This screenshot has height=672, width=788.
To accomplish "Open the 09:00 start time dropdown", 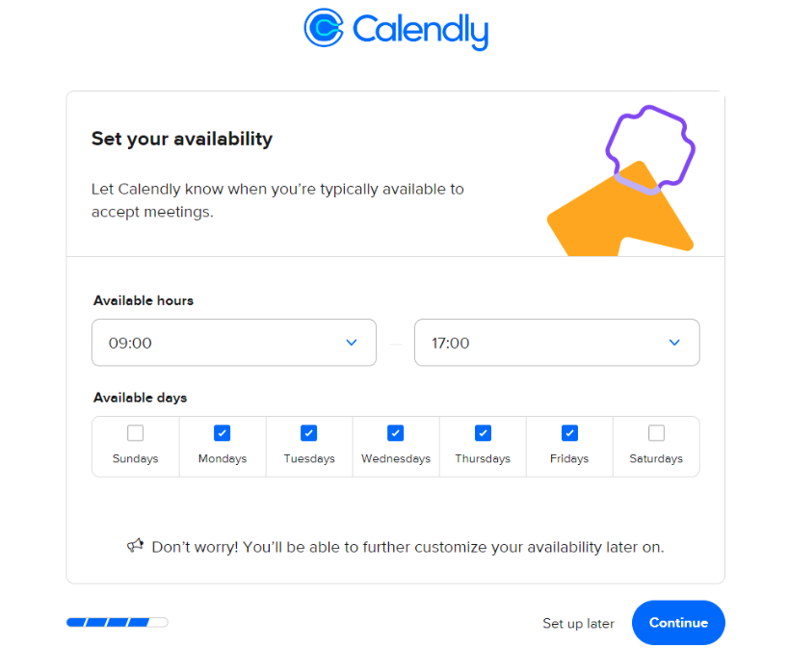I will [233, 343].
